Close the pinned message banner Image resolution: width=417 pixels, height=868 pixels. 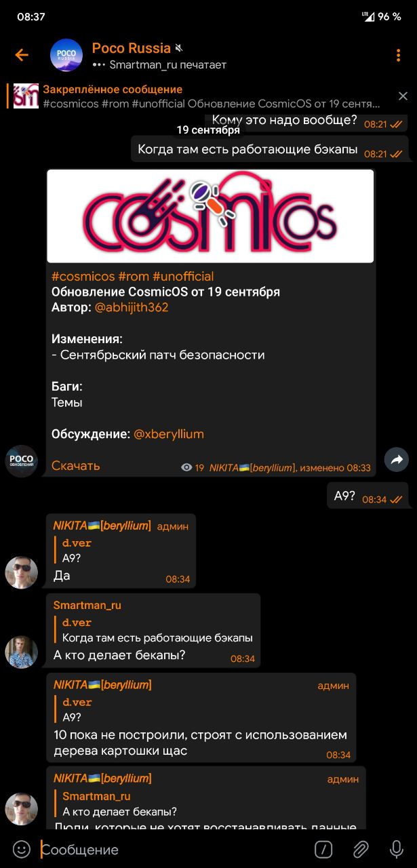point(403,96)
